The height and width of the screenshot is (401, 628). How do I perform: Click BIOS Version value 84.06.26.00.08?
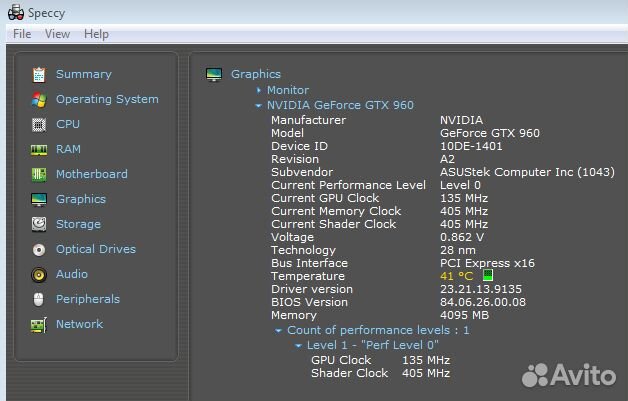483,302
